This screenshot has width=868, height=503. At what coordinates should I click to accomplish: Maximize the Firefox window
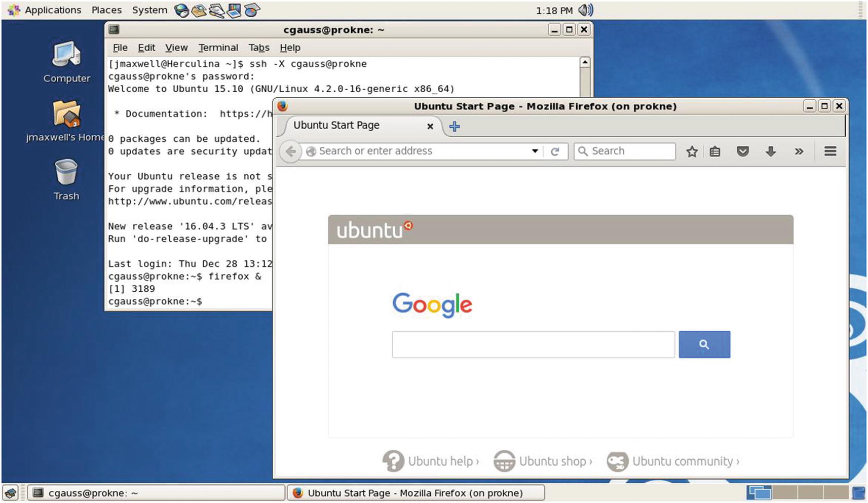tap(824, 106)
